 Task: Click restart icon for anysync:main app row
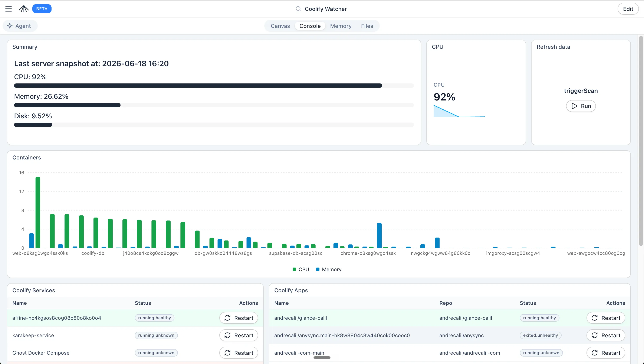coord(594,335)
